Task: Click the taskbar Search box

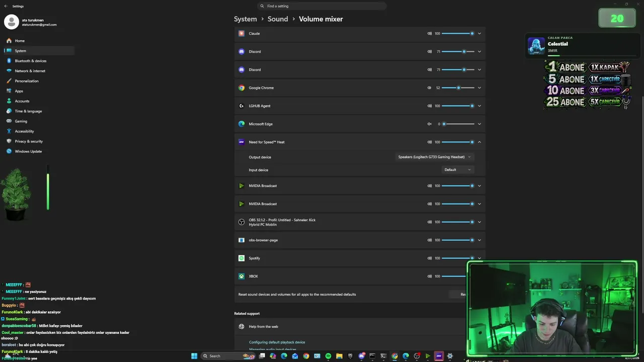Action: 228,356
